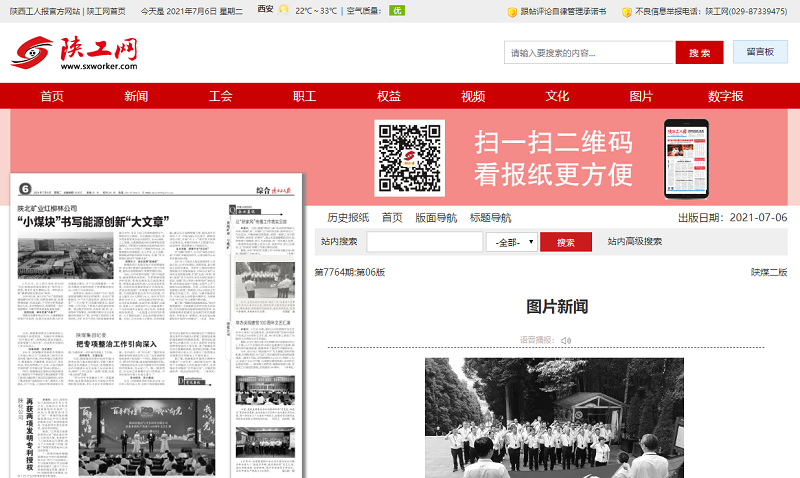Viewport: 800px width, 478px height.
Task: Click the 把专项整治工作引向深入 headline
Action: [117, 344]
